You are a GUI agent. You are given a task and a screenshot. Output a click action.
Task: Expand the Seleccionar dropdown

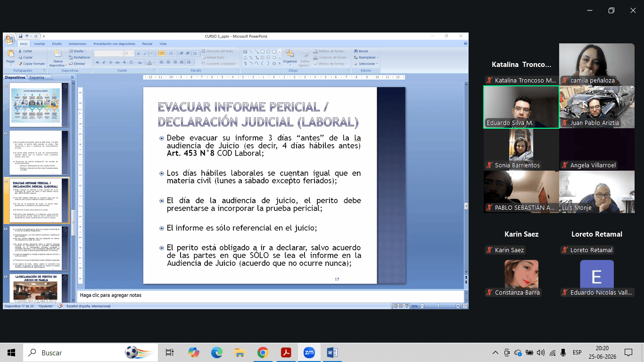point(377,64)
